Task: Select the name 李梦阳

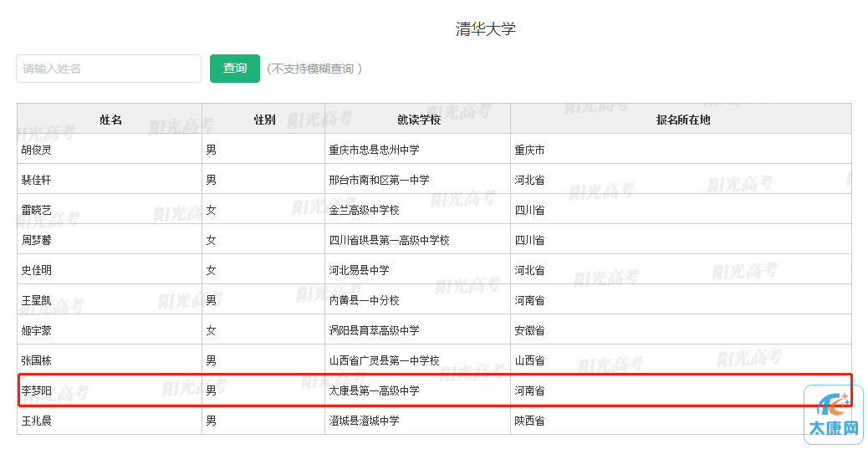Action: (37, 390)
